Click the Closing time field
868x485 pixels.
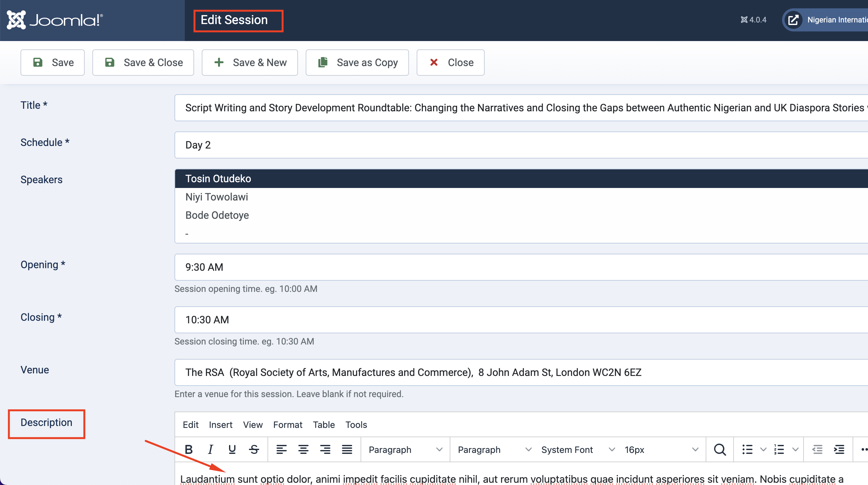pyautogui.click(x=521, y=320)
